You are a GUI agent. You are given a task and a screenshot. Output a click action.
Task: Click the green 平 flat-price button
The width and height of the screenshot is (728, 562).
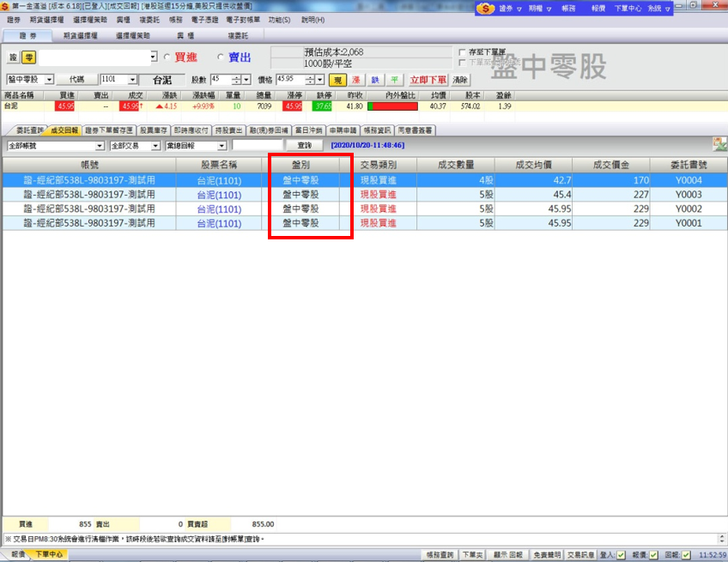(394, 80)
